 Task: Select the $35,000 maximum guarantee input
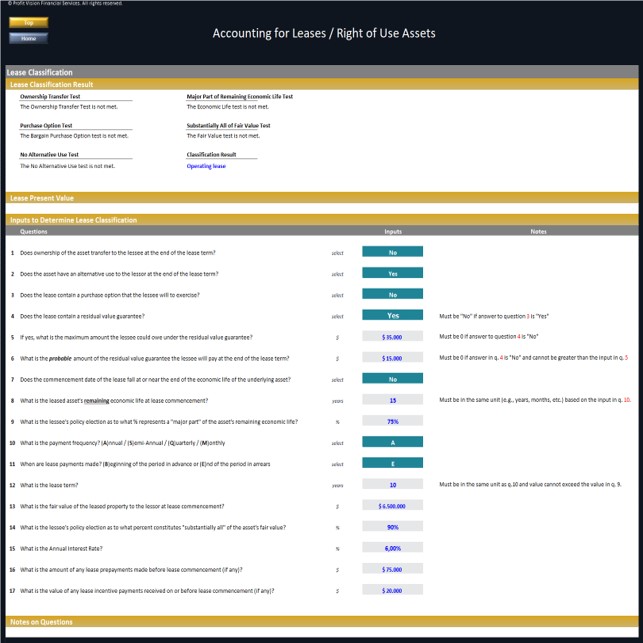click(x=392, y=336)
